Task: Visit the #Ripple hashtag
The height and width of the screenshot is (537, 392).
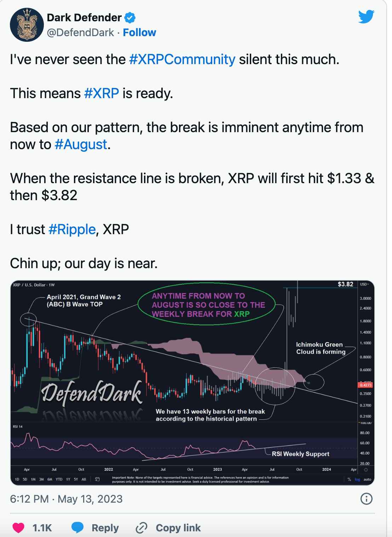Action: point(72,230)
